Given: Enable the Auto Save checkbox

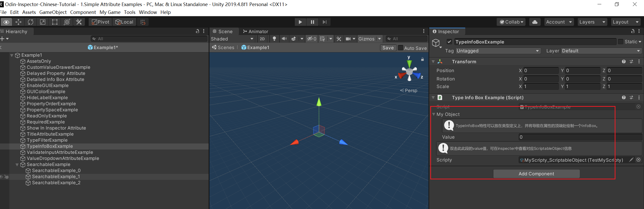Looking at the screenshot, I should click(x=400, y=48).
